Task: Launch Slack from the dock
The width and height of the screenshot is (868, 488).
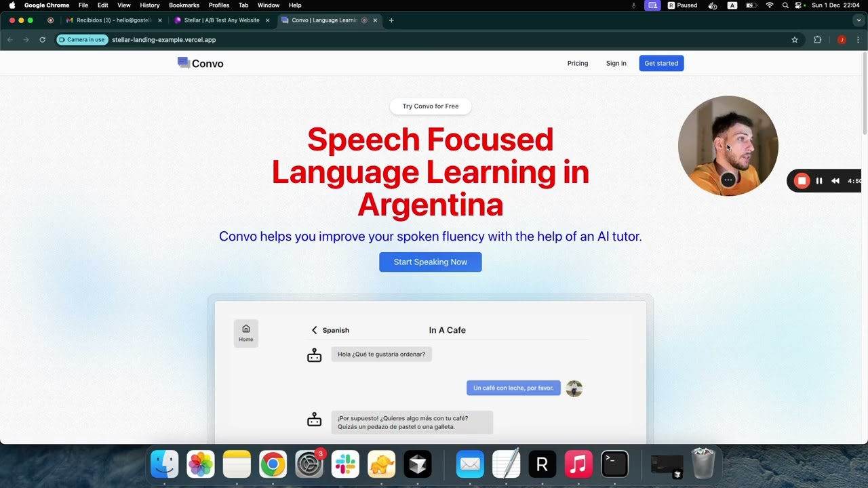Action: 345,464
